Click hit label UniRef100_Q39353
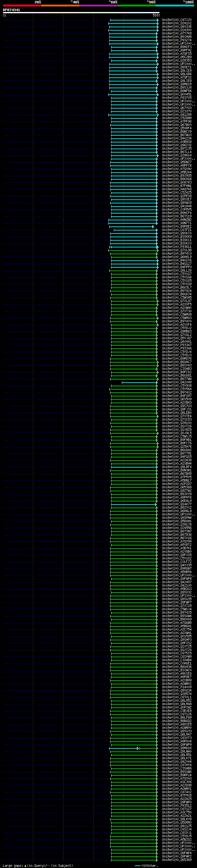The image size is (197, 868). (x=176, y=61)
